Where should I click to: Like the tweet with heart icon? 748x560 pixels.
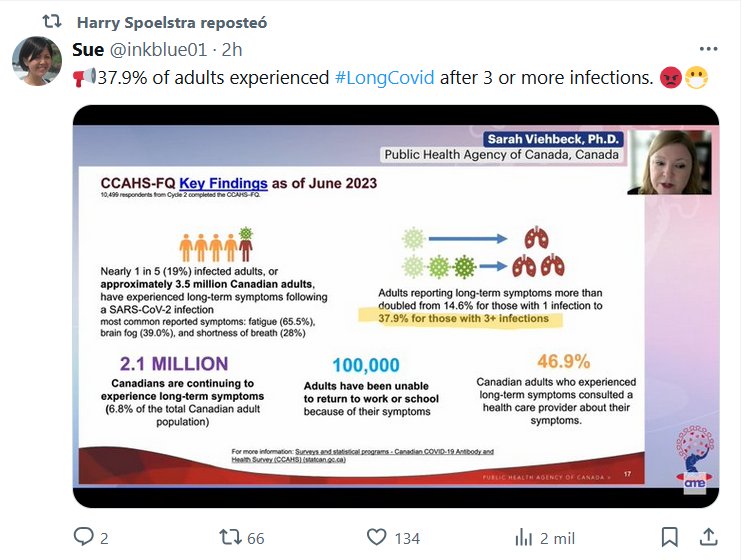pos(376,537)
